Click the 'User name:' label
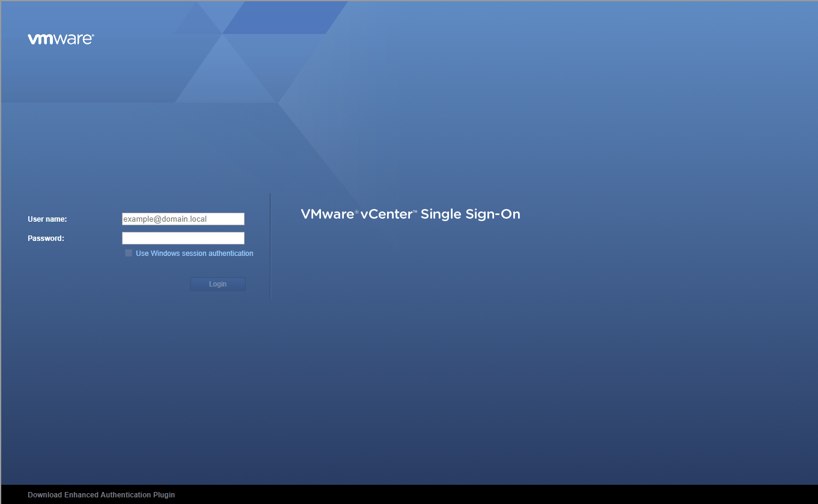 (47, 219)
